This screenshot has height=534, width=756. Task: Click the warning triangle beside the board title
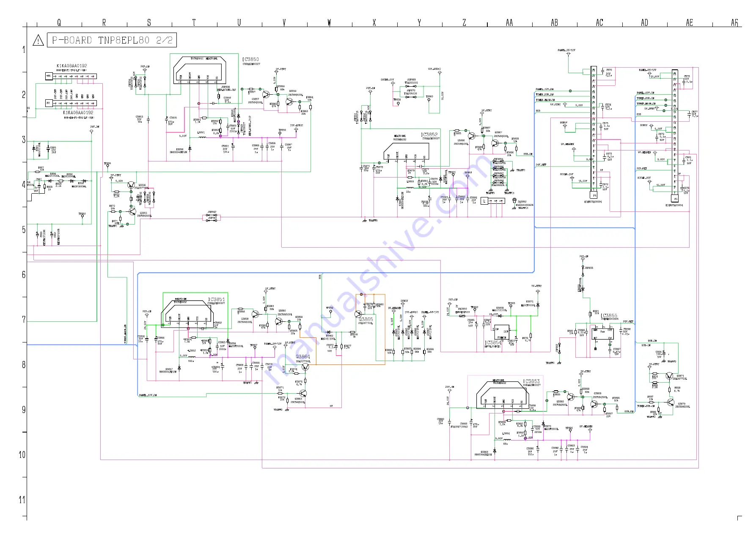pyautogui.click(x=38, y=41)
